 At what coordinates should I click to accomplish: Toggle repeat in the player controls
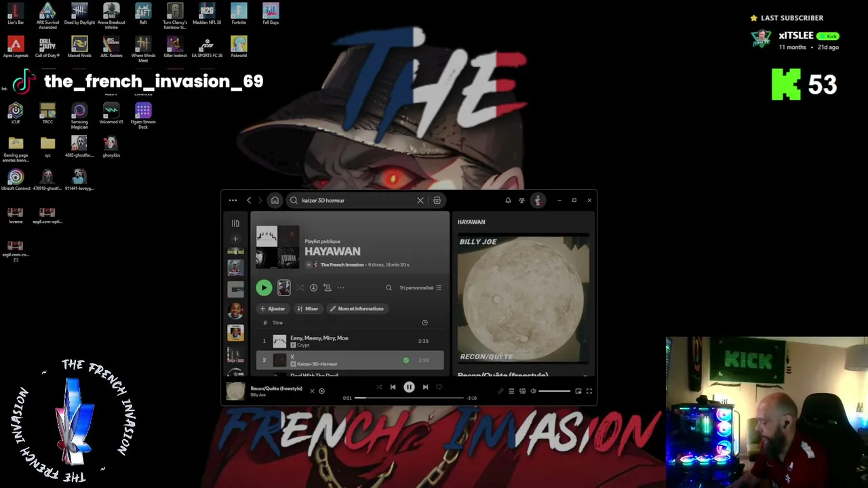[x=439, y=387]
